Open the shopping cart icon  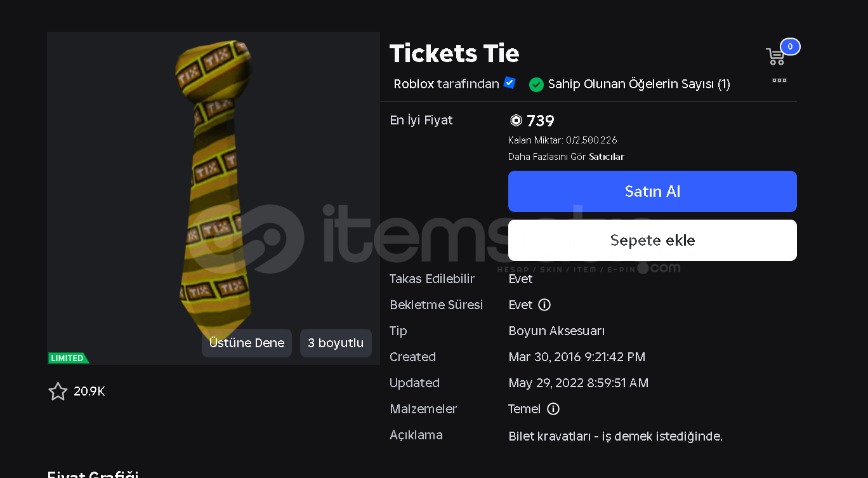[x=775, y=56]
